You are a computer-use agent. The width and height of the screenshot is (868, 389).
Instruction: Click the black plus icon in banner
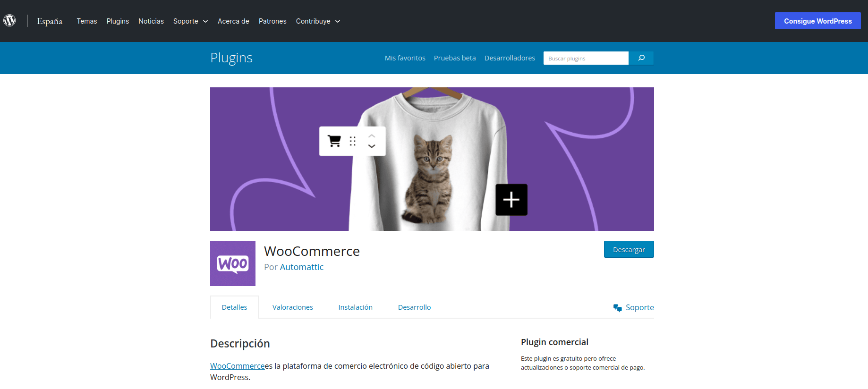click(511, 200)
